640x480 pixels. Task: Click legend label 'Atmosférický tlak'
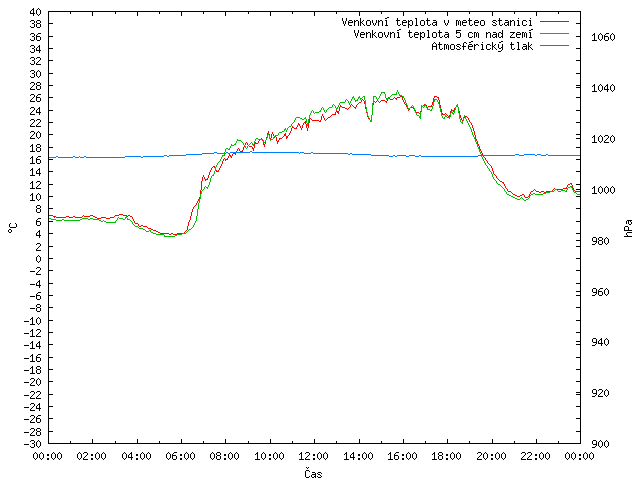(x=482, y=47)
